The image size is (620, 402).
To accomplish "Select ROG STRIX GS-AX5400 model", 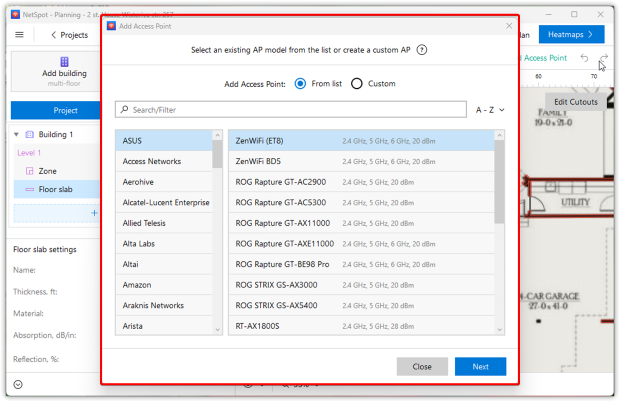I will click(361, 305).
